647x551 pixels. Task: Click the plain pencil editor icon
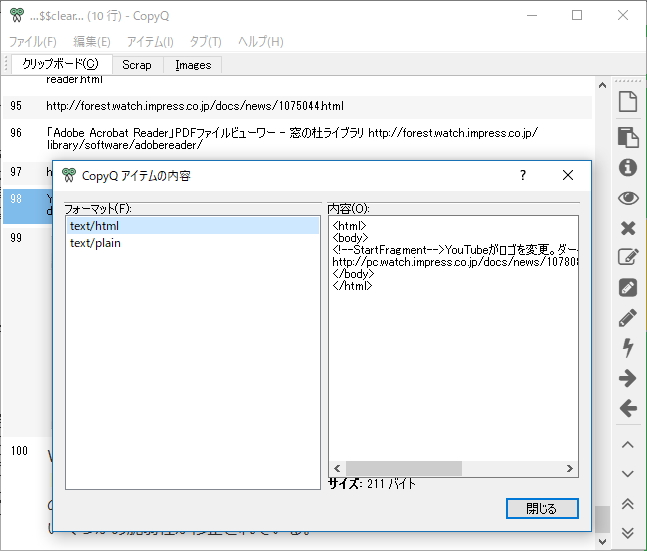pyautogui.click(x=628, y=318)
